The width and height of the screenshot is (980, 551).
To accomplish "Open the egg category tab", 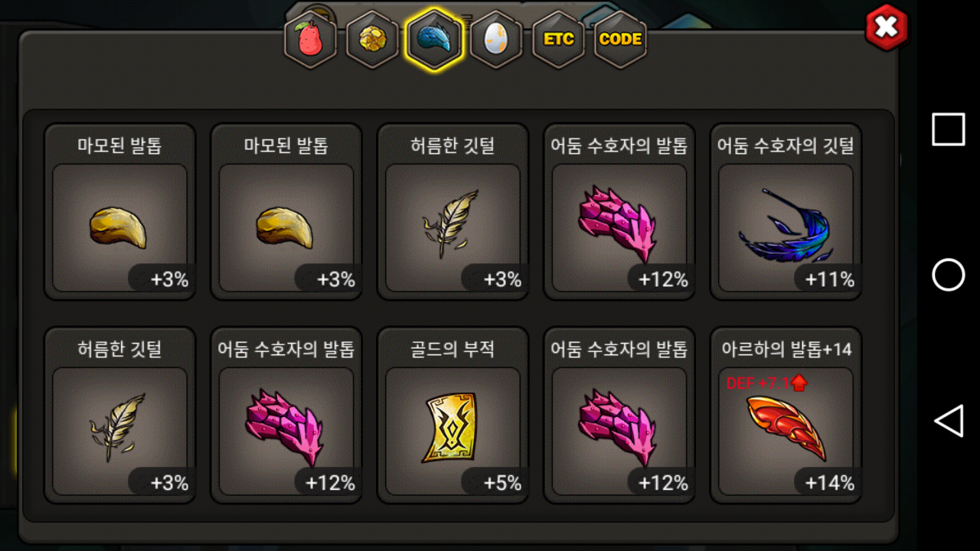I will (x=496, y=39).
